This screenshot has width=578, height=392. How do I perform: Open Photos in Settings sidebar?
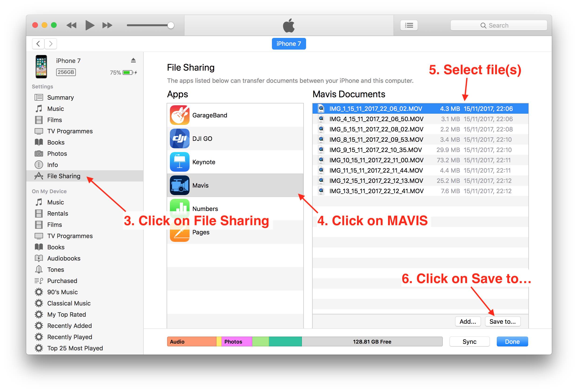[x=84, y=153]
